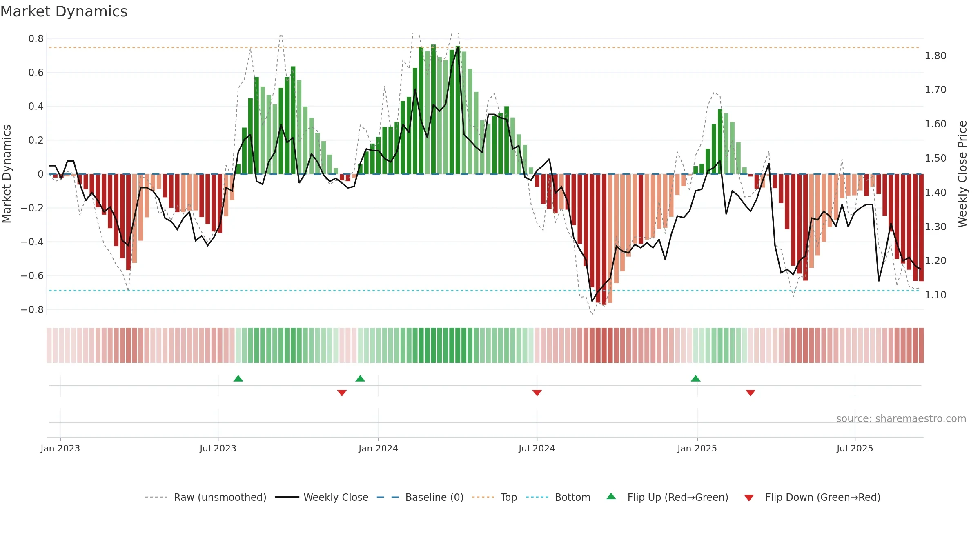The width and height of the screenshot is (980, 551).
Task: Click the 1.30 price tick label
Action: click(x=935, y=227)
